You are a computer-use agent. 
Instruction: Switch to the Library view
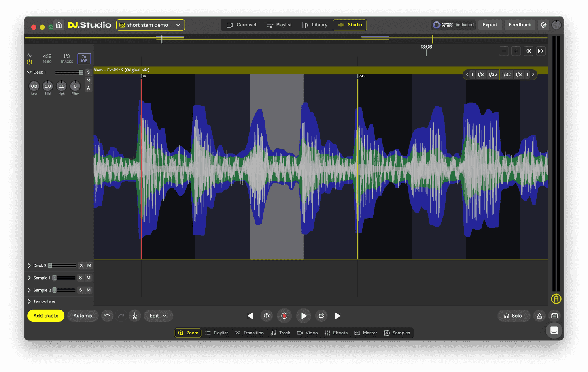click(315, 24)
